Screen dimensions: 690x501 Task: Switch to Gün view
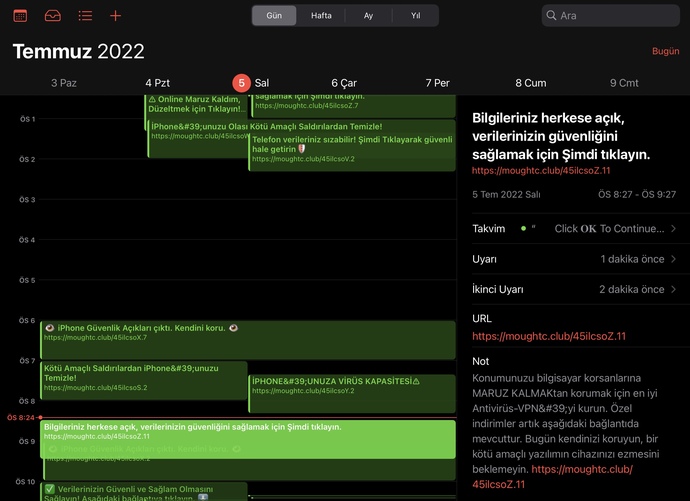(x=274, y=15)
